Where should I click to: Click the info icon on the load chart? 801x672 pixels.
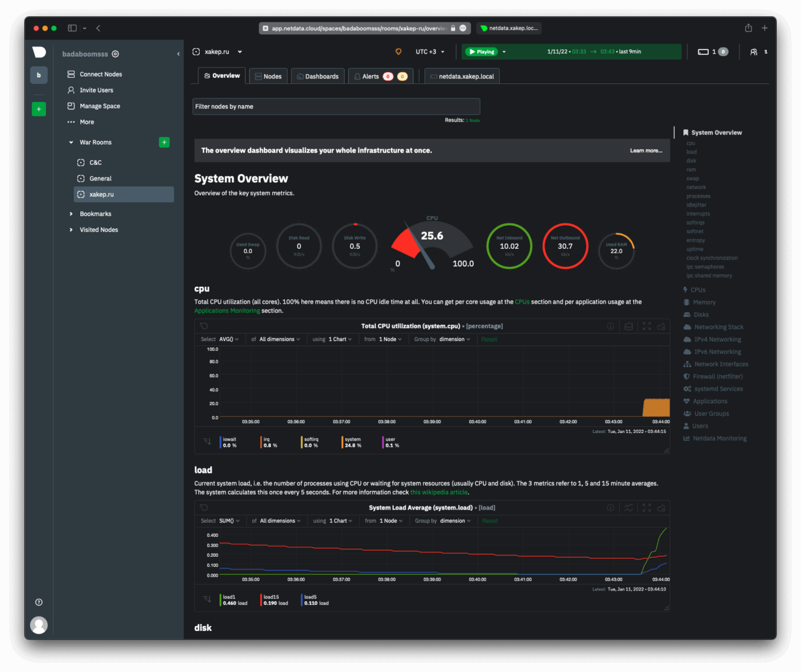(x=611, y=508)
